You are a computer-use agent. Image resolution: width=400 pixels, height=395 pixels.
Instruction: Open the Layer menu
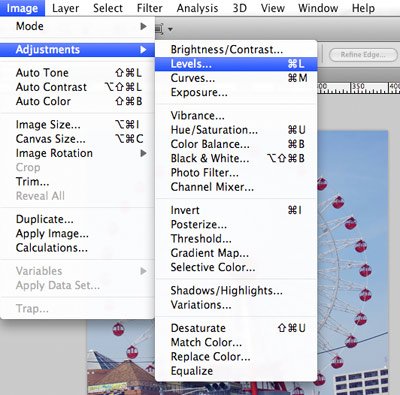(65, 8)
